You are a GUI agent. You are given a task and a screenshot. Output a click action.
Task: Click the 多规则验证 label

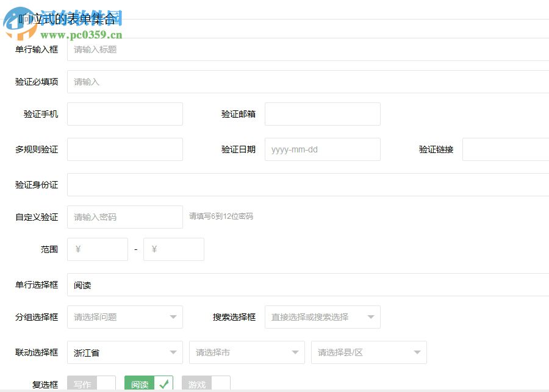click(x=37, y=149)
